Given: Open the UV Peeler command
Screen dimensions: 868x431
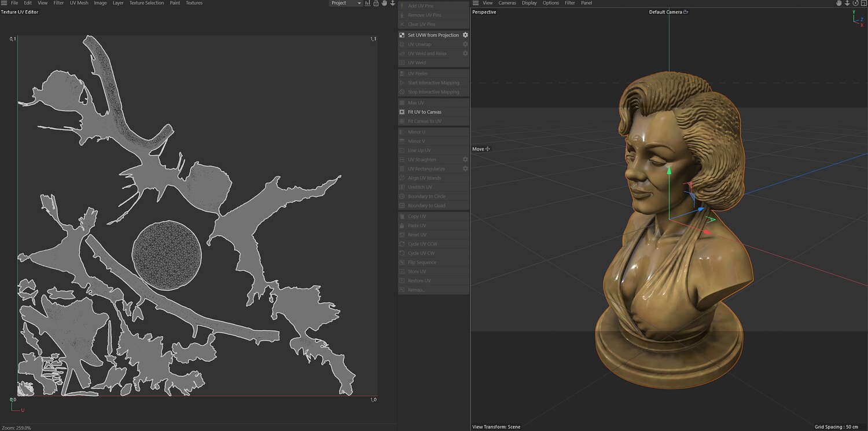Looking at the screenshot, I should pyautogui.click(x=433, y=74).
